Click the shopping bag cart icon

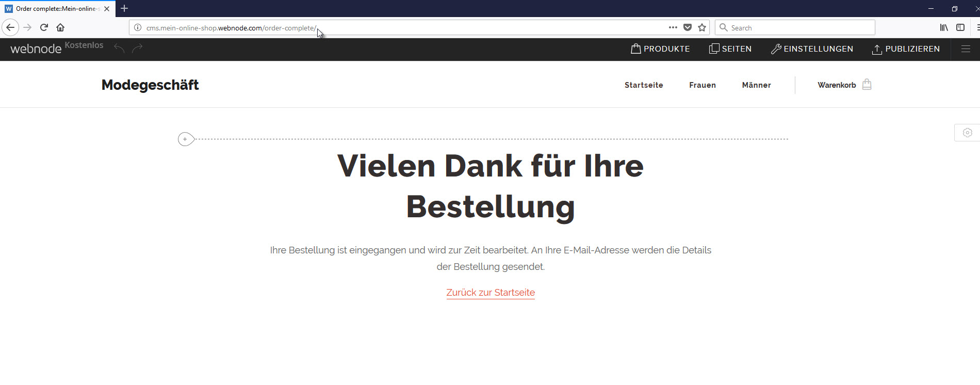pos(867,85)
